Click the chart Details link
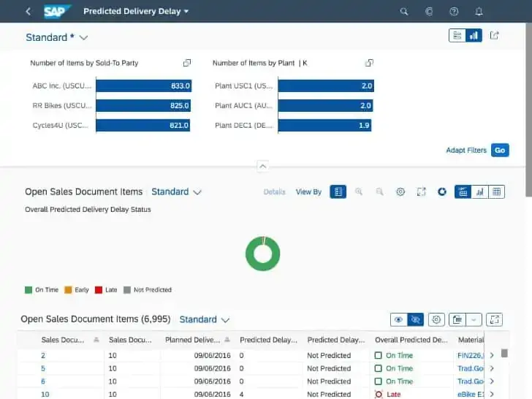Viewport: 532px width, 399px height. [274, 192]
